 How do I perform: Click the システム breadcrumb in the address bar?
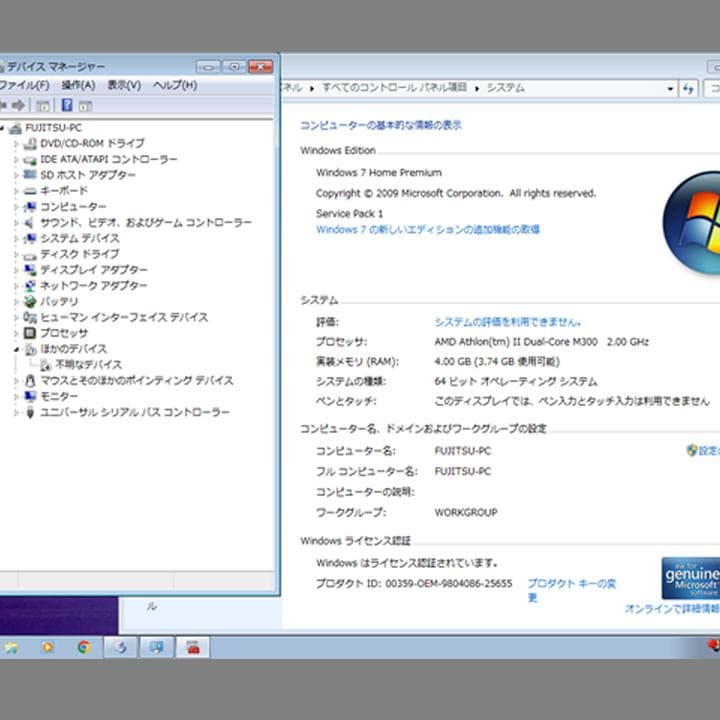tap(505, 87)
